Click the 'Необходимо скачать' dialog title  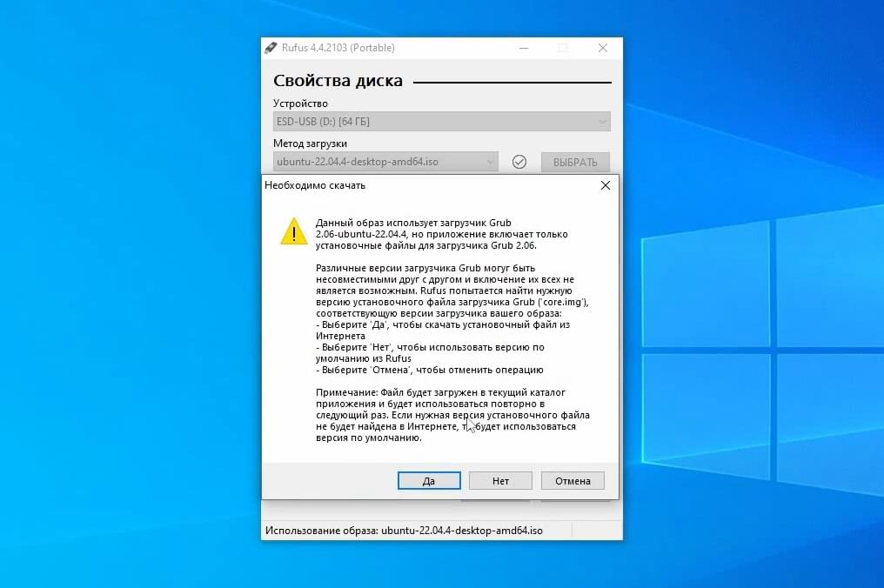click(315, 185)
